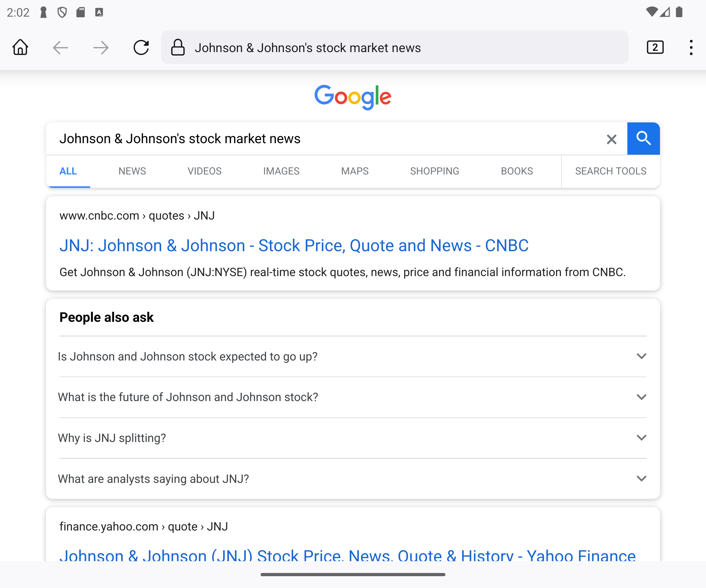Viewport: 706px width, 588px height.
Task: Tap the keyboard language 'A' status icon
Action: pyautogui.click(x=99, y=12)
